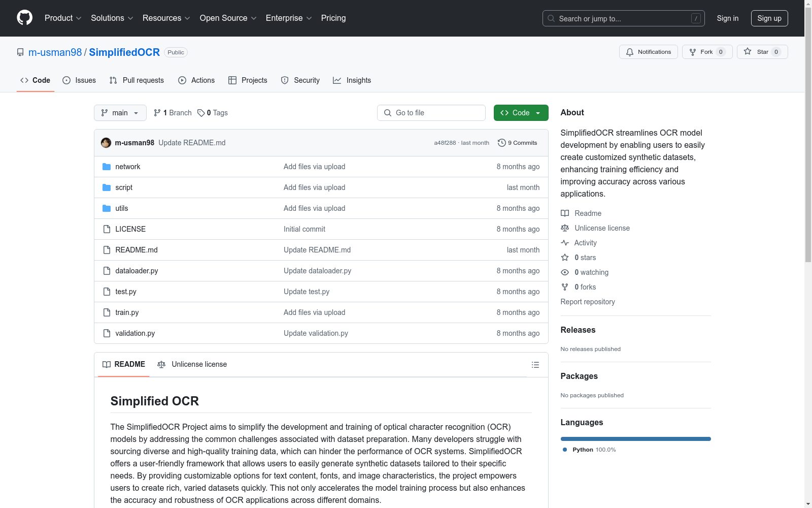This screenshot has height=508, width=812.
Task: Click the Search or jump to field
Action: 624,18
